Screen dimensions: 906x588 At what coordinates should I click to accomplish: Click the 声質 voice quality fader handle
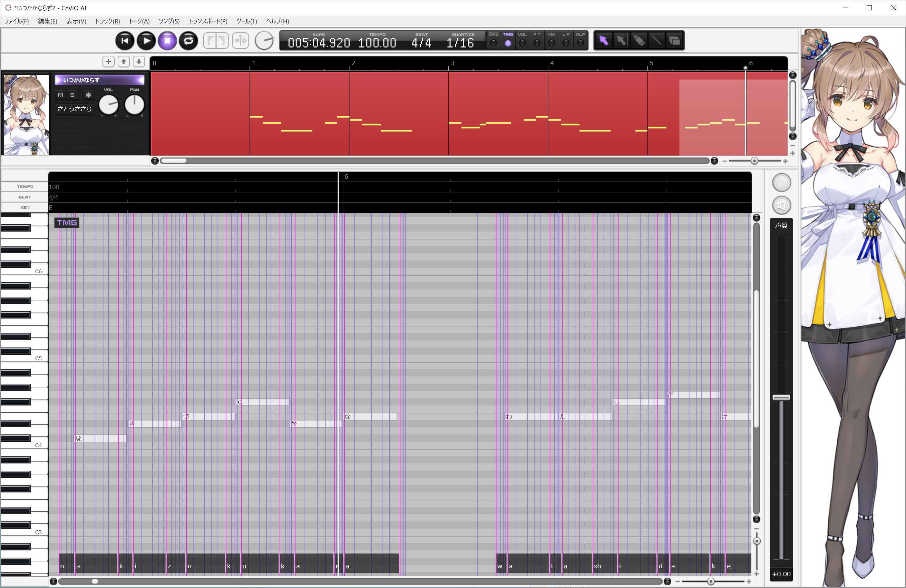click(x=781, y=397)
